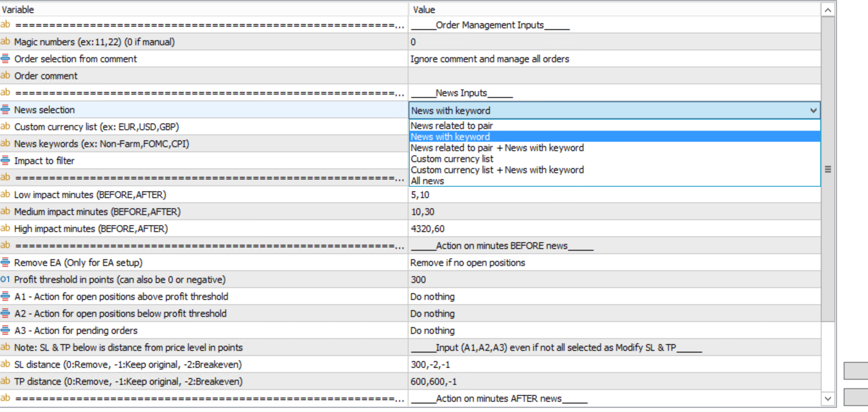
Task: Select the 'SL distance' row label
Action: (128, 364)
